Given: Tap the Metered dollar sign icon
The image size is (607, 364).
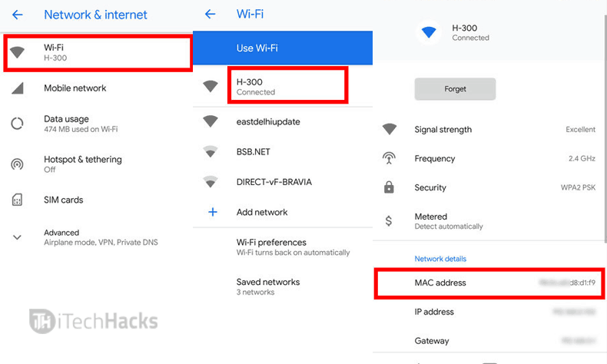Looking at the screenshot, I should pos(389,221).
